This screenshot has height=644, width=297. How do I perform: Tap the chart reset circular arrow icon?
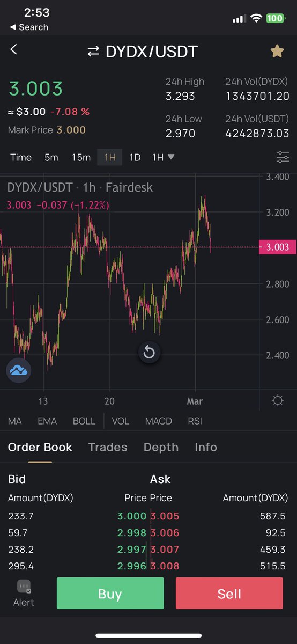click(149, 353)
